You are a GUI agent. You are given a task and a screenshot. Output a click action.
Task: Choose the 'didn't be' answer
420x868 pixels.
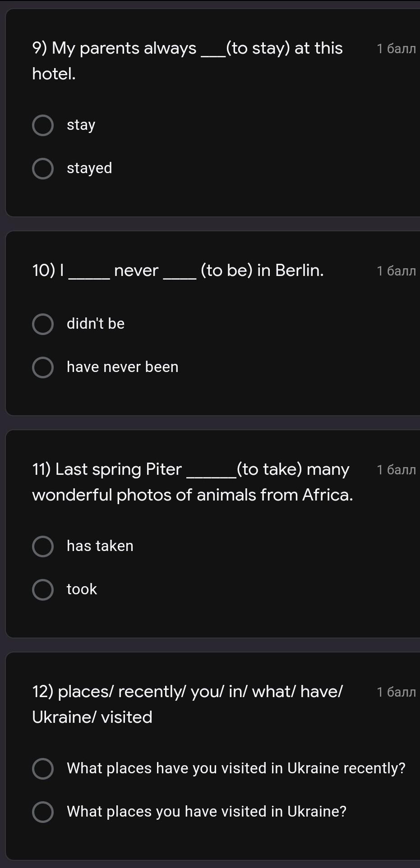click(x=43, y=324)
